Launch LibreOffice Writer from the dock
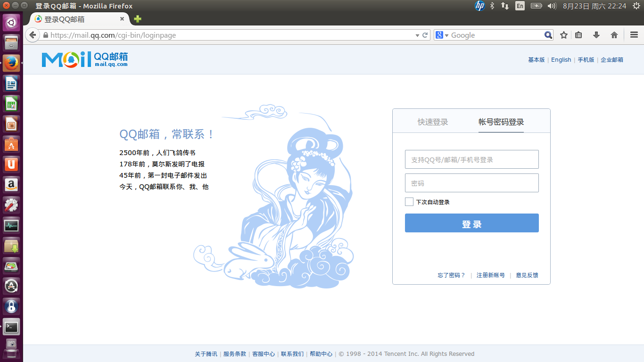 click(11, 83)
